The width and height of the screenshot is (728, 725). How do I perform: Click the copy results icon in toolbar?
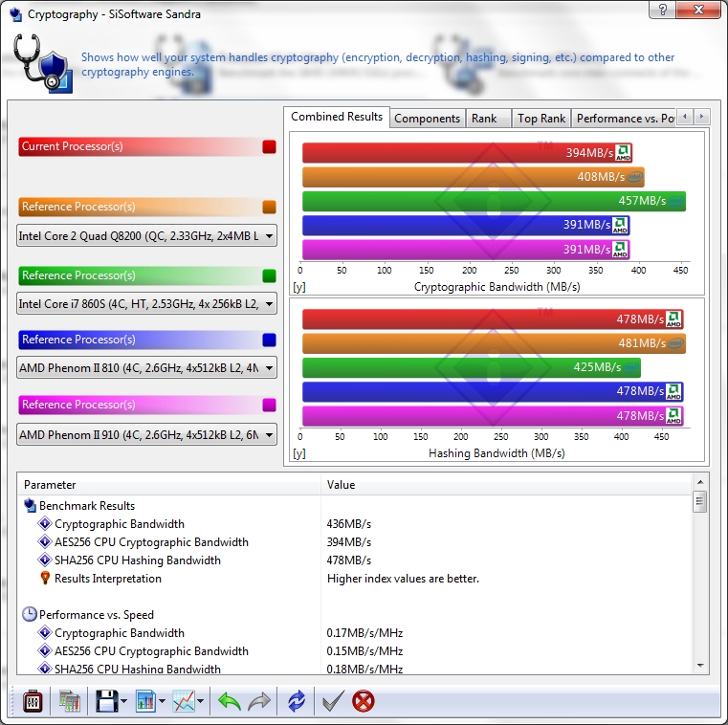click(x=70, y=701)
